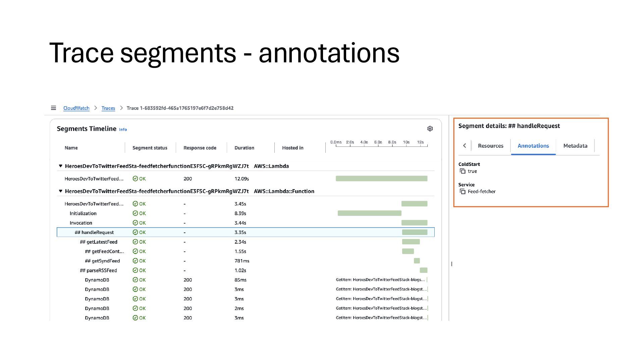Click the Segment status column header
644x362 pixels.
(x=150, y=148)
